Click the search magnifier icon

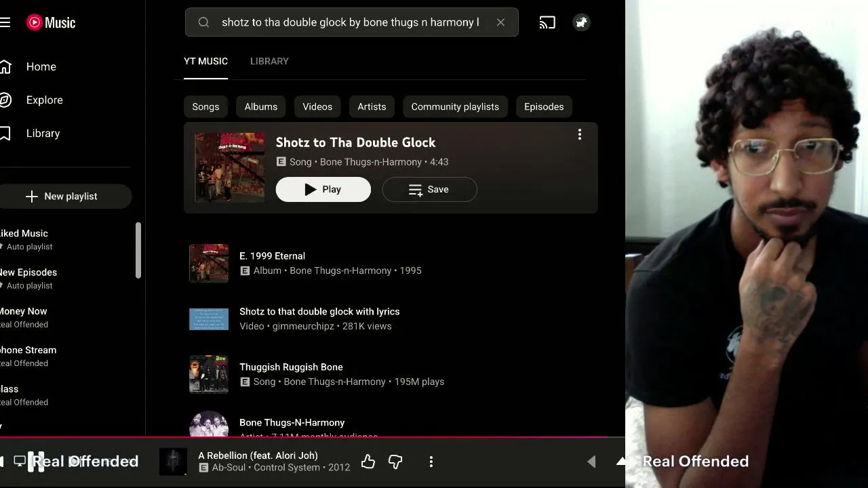203,22
